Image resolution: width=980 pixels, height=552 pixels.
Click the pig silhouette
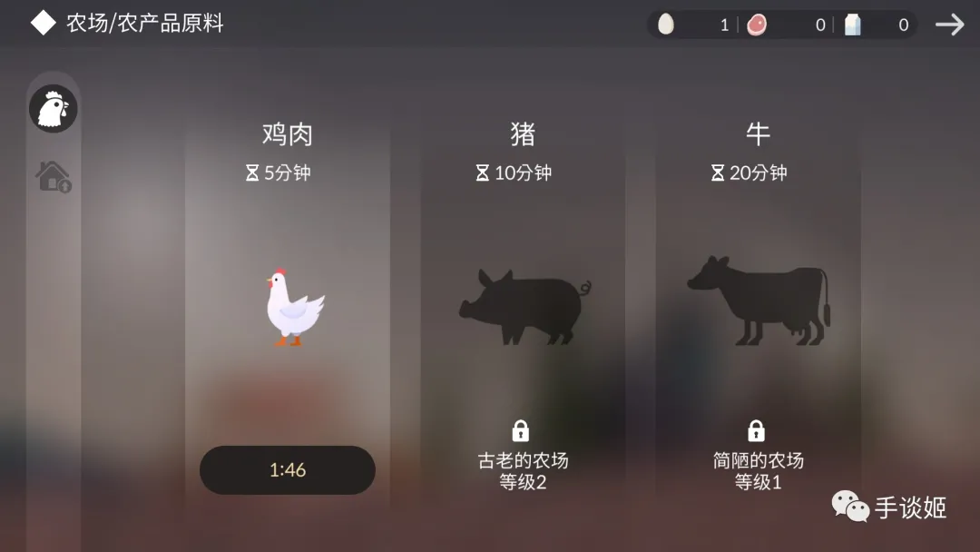coord(525,307)
